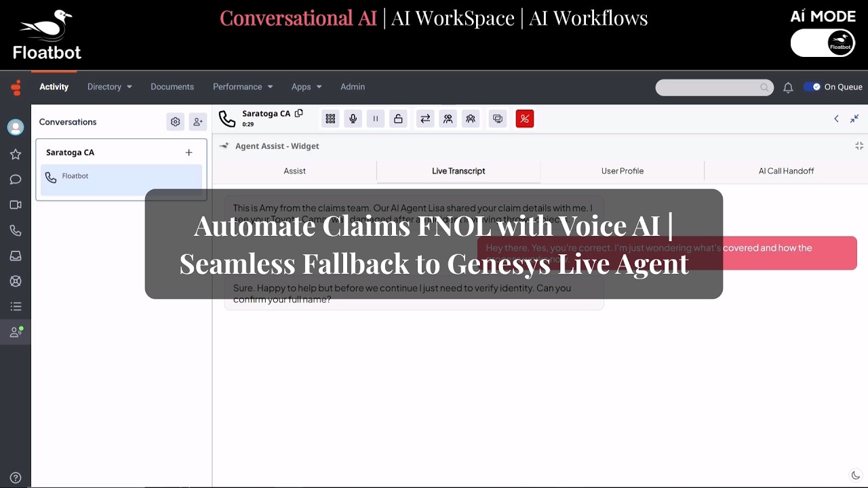Minimize the Agent Assist widget
Image resolution: width=868 pixels, height=488 pixels.
(x=859, y=146)
